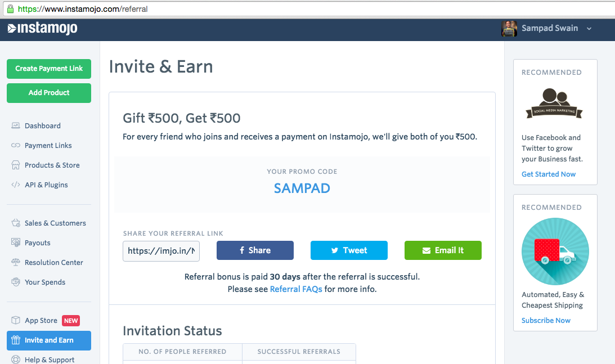This screenshot has width=615, height=364.
Task: Click the Products & Store shop icon
Action: [16, 165]
